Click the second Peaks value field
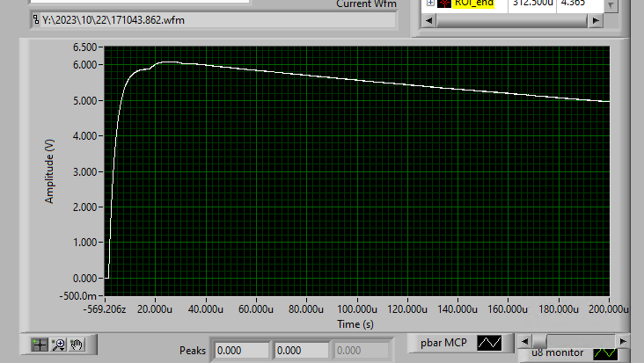 click(x=301, y=351)
